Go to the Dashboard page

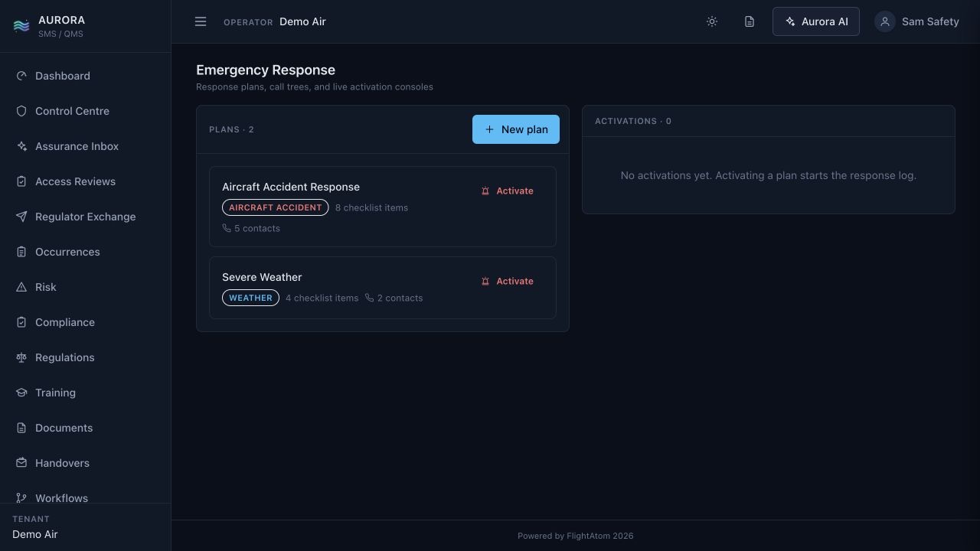tap(85, 76)
